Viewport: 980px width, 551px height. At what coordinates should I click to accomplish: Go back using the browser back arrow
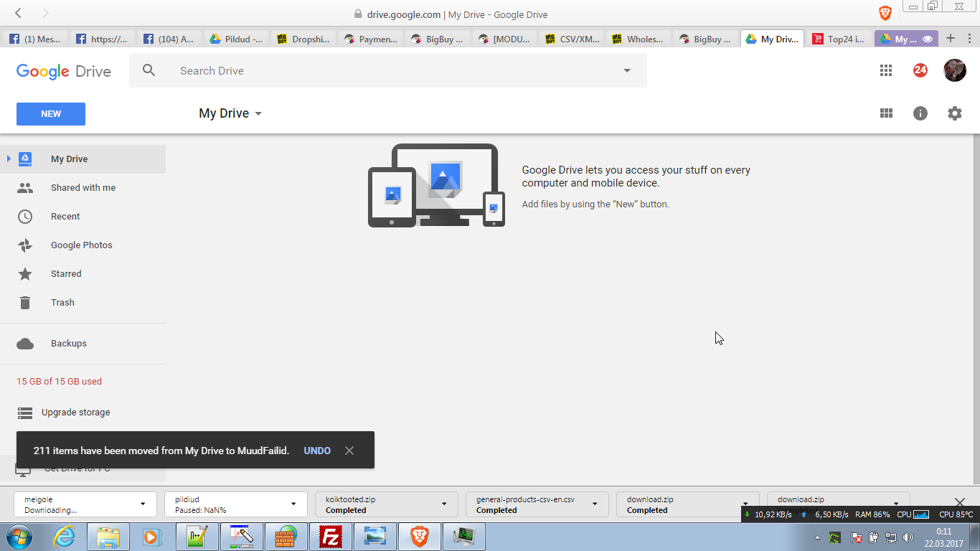18,13
